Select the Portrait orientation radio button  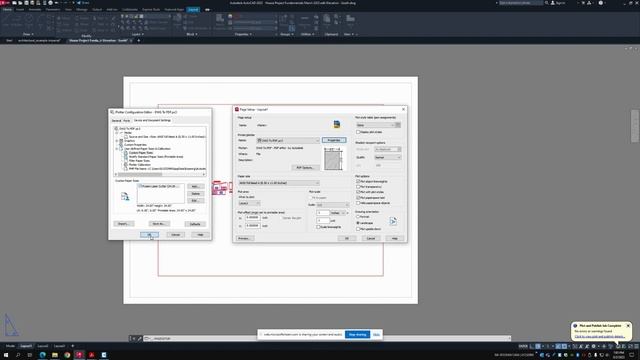[358, 217]
